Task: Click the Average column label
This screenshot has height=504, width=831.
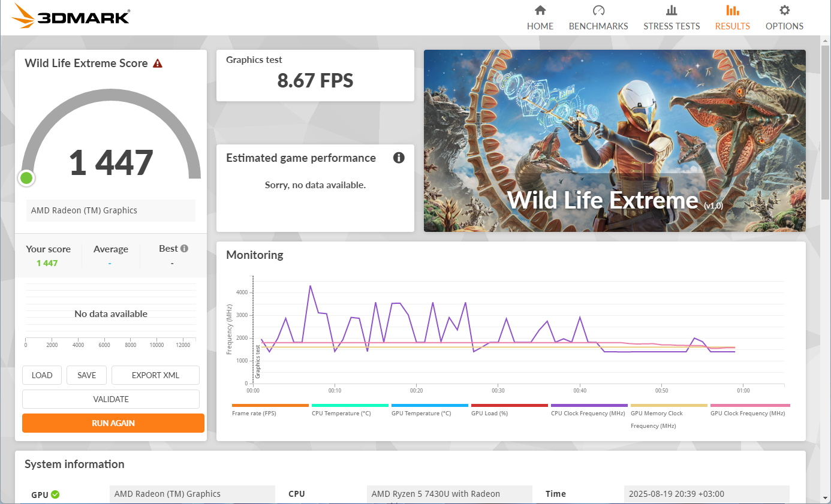Action: 111,249
